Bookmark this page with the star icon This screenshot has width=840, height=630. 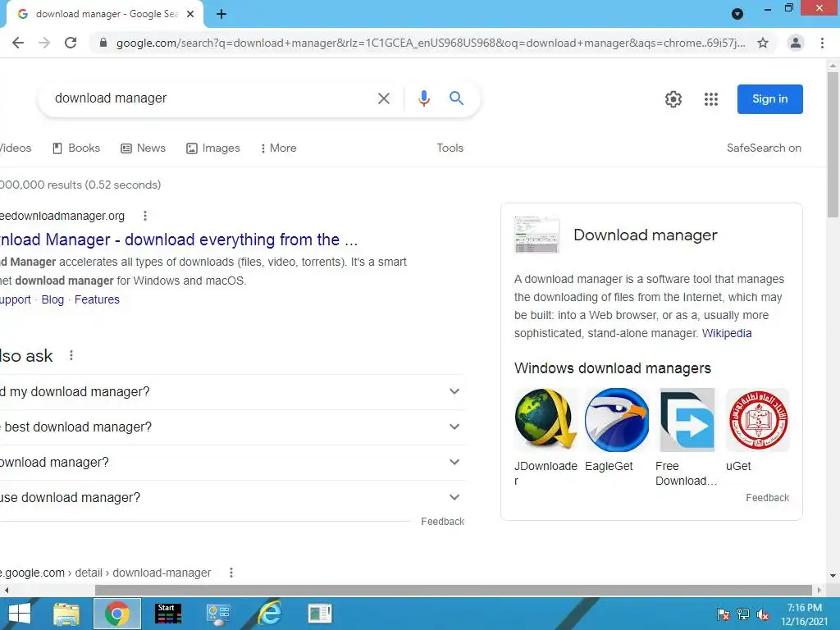click(763, 43)
